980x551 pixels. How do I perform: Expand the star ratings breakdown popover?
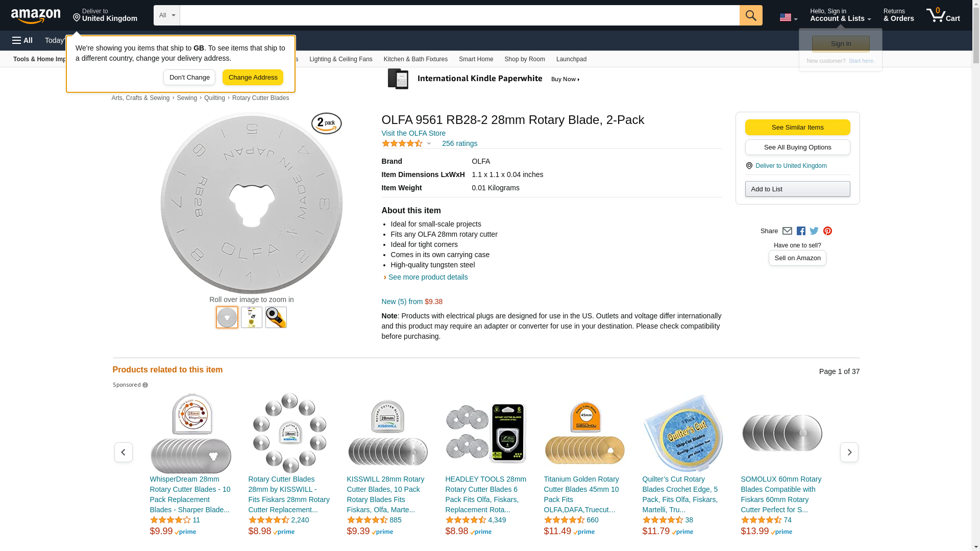(429, 144)
